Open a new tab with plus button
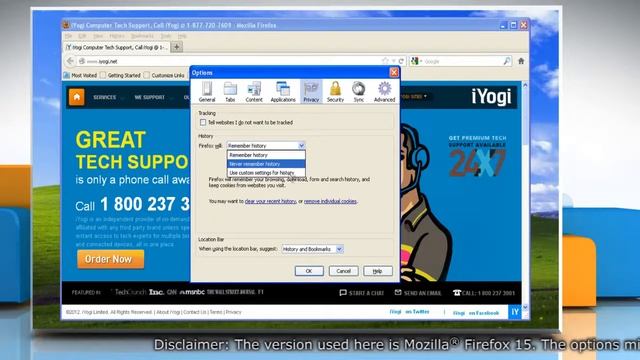640x360 pixels. tap(177, 47)
